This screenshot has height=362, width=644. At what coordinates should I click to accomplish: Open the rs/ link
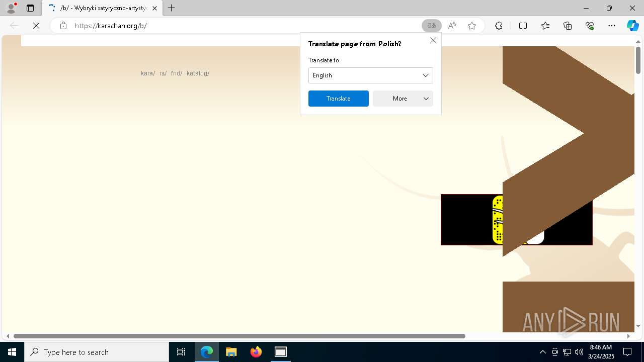163,73
